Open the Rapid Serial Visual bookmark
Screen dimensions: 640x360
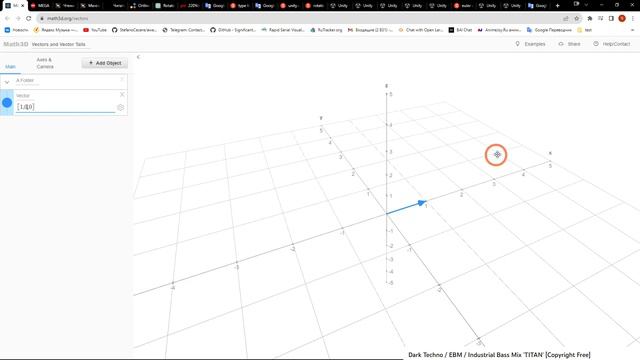click(283, 30)
